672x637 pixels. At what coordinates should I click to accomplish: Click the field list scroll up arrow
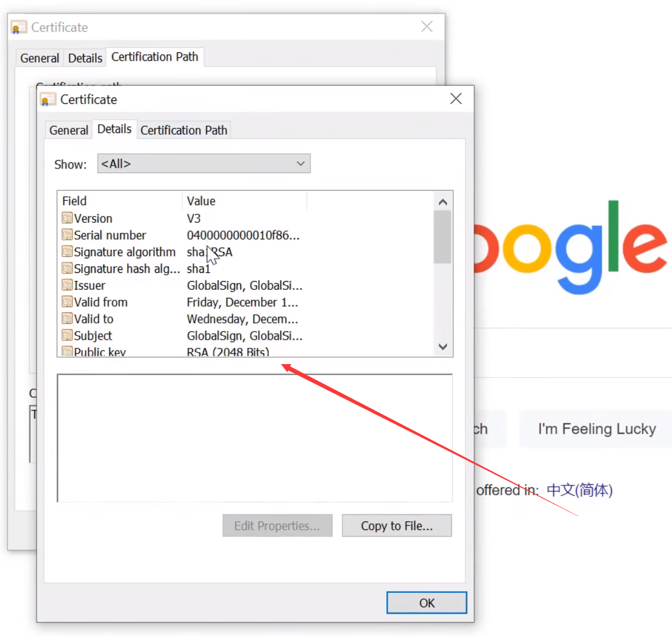coord(443,202)
